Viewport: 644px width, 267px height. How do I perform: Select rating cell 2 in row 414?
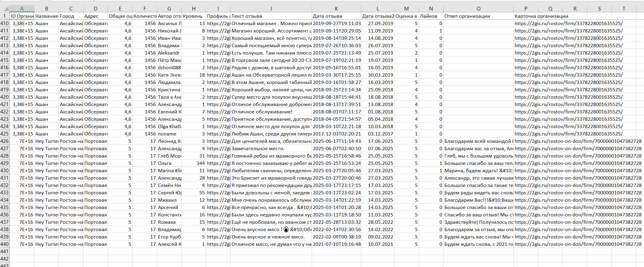click(406, 53)
